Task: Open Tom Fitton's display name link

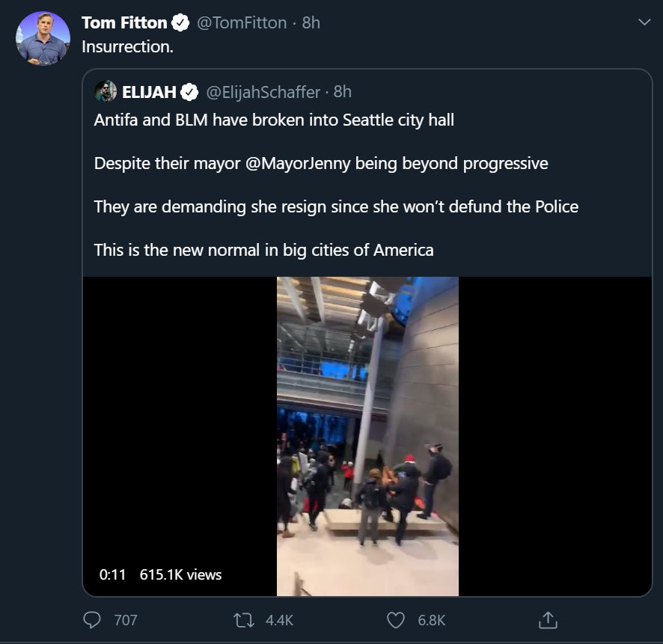Action: 124,23
